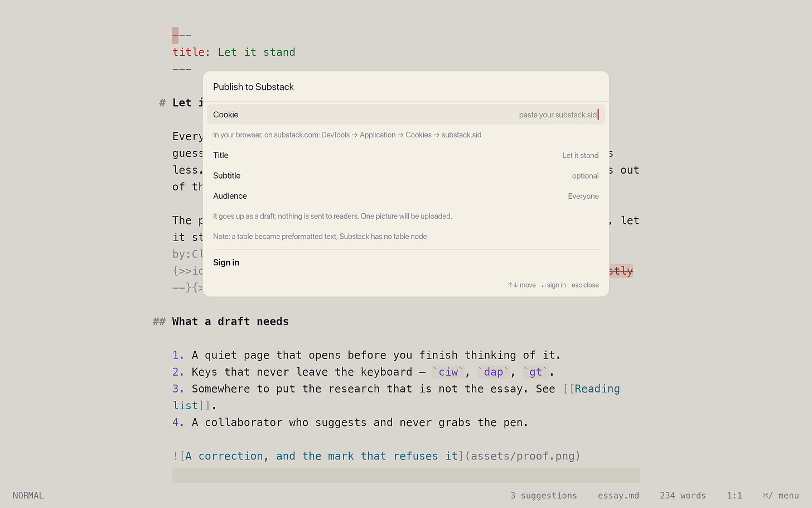Open the menu shortcut in status bar
This screenshot has width=812, height=508.
point(781,495)
